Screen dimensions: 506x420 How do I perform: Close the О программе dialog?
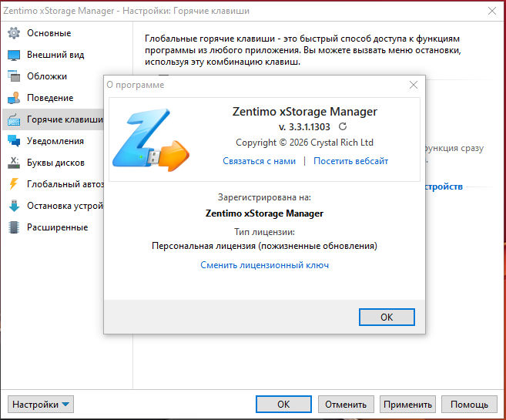(x=414, y=85)
